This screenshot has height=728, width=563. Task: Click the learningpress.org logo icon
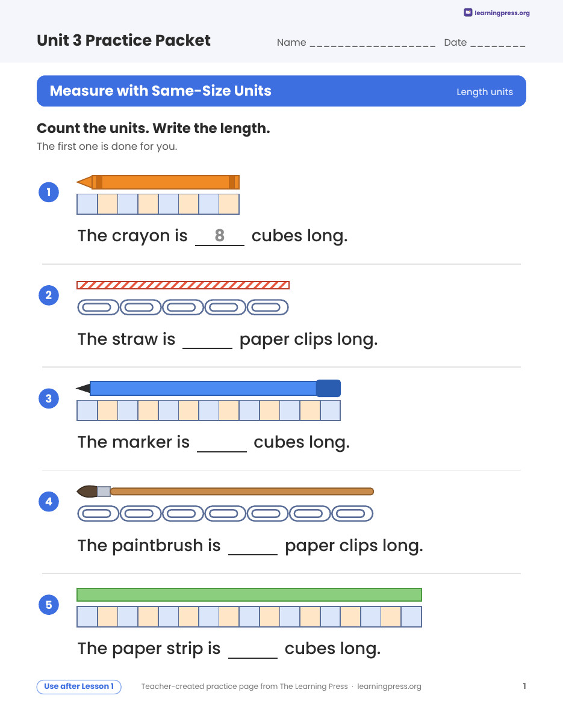coord(468,13)
